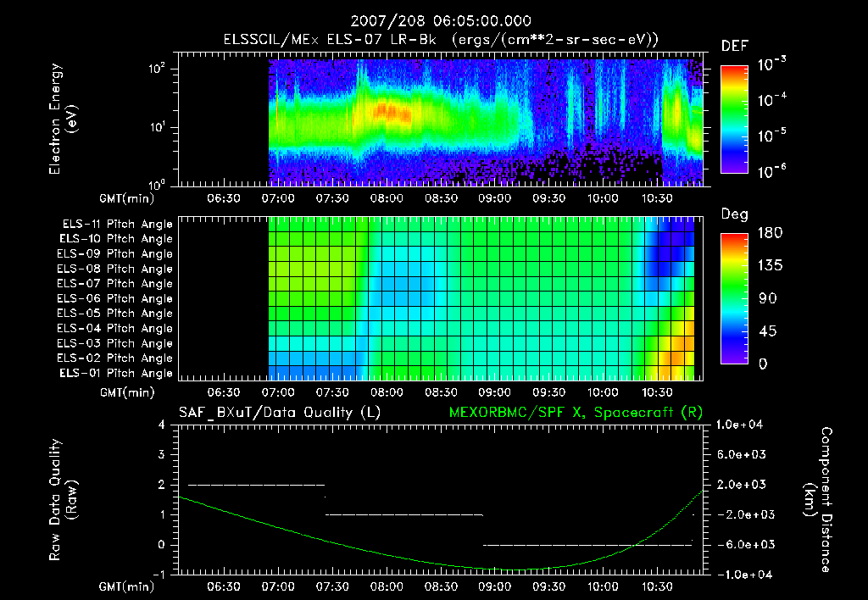Select the ELS-01 Pitch Angle label
Screen dimensions: 868x600
(x=116, y=373)
